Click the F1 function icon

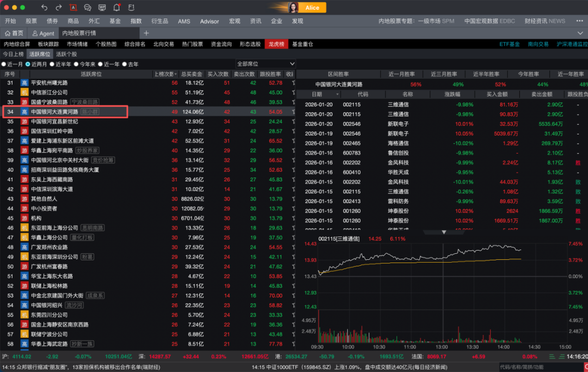pos(130,8)
